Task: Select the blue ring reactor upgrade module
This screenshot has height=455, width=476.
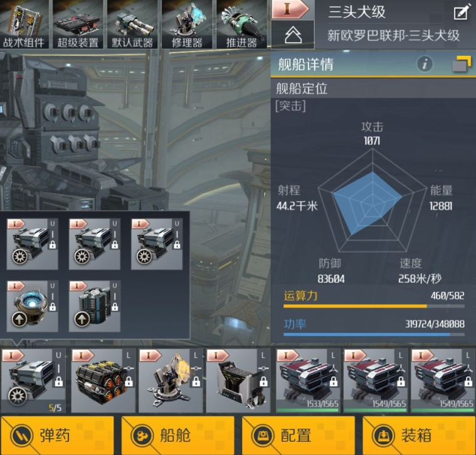Action: click(32, 306)
